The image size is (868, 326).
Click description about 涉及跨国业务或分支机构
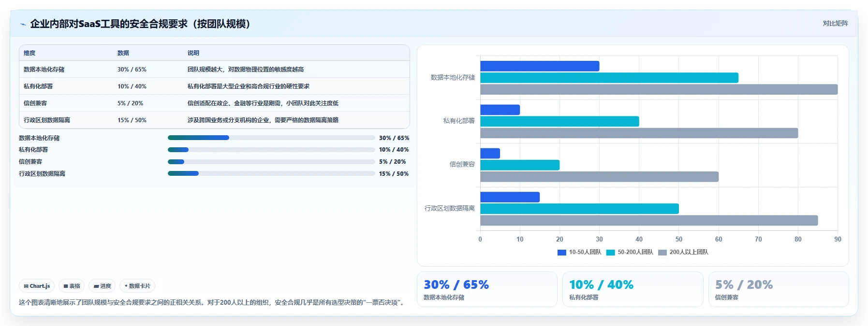tap(263, 120)
